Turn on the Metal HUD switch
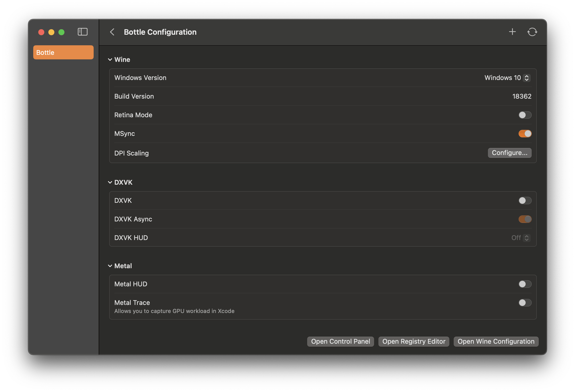The height and width of the screenshot is (392, 575). [x=525, y=284]
